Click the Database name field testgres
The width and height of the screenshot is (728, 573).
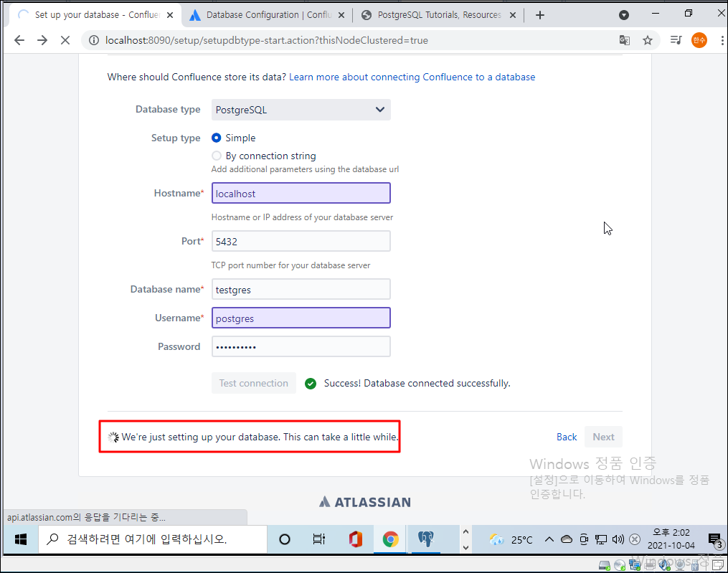(x=301, y=289)
